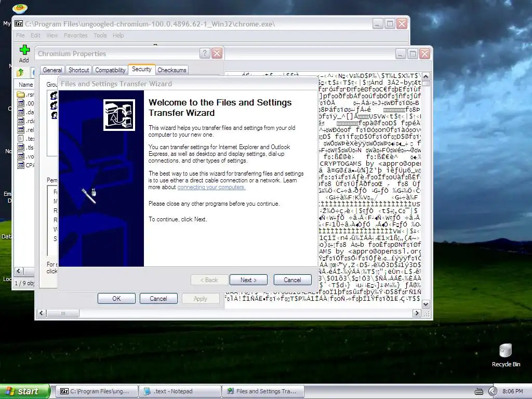Click Next in the Transfer Wizard
Viewport: 532px width, 399px height.
[248, 280]
